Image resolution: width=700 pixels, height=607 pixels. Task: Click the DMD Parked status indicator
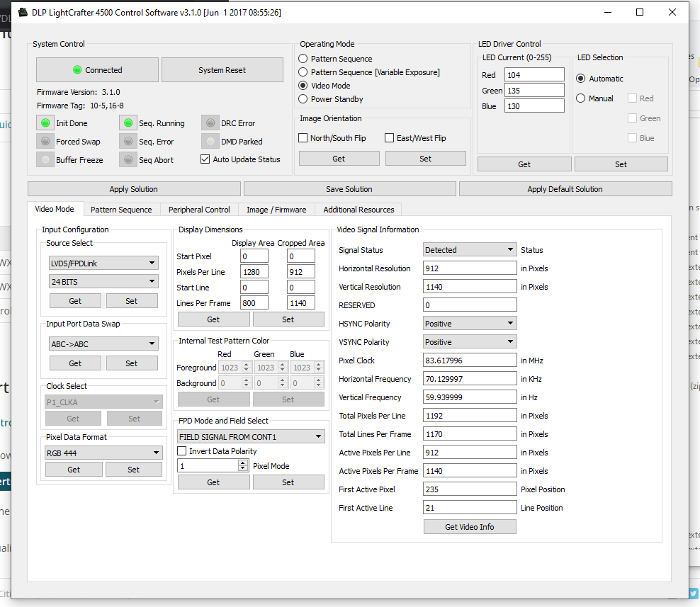click(x=210, y=141)
